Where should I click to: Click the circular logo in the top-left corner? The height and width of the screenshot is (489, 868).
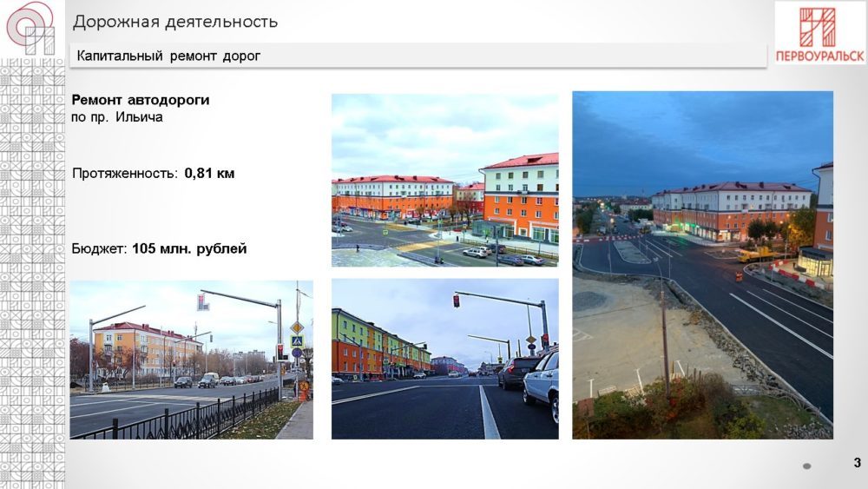click(x=32, y=28)
